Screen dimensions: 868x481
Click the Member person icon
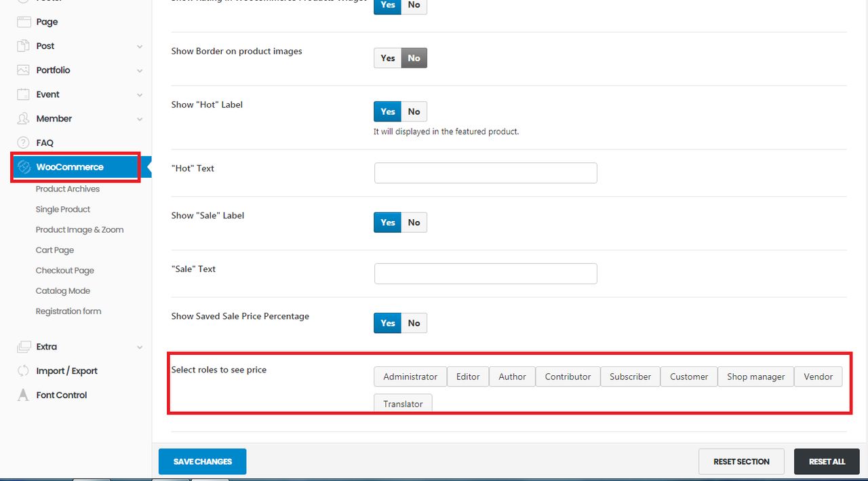point(24,119)
